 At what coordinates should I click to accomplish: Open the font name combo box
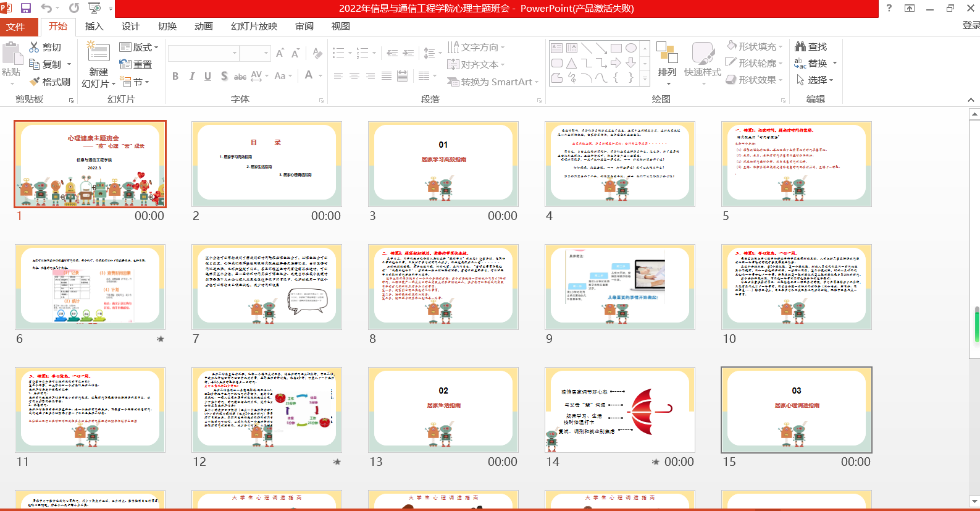203,53
